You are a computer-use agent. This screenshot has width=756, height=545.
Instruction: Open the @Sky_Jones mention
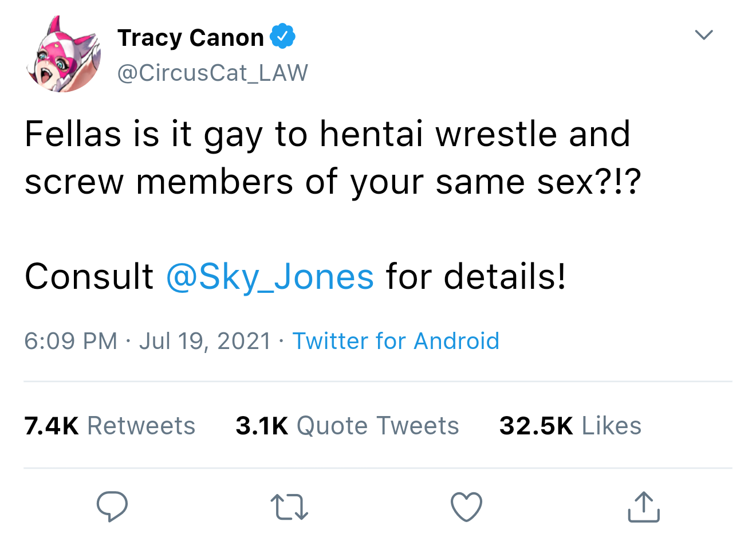click(x=270, y=276)
